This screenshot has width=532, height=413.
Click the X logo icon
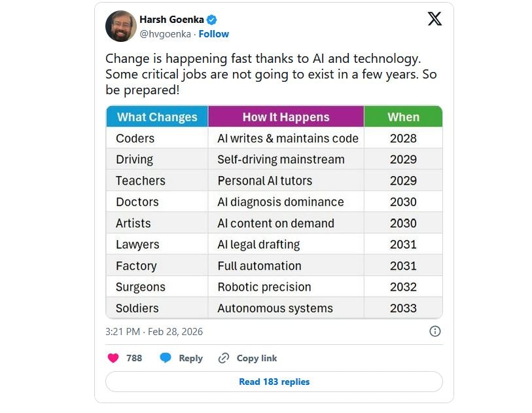click(x=433, y=20)
